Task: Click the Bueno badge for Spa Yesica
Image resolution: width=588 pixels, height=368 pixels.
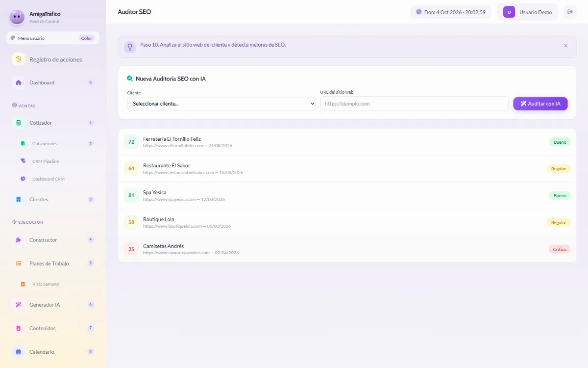Action: [x=560, y=196]
